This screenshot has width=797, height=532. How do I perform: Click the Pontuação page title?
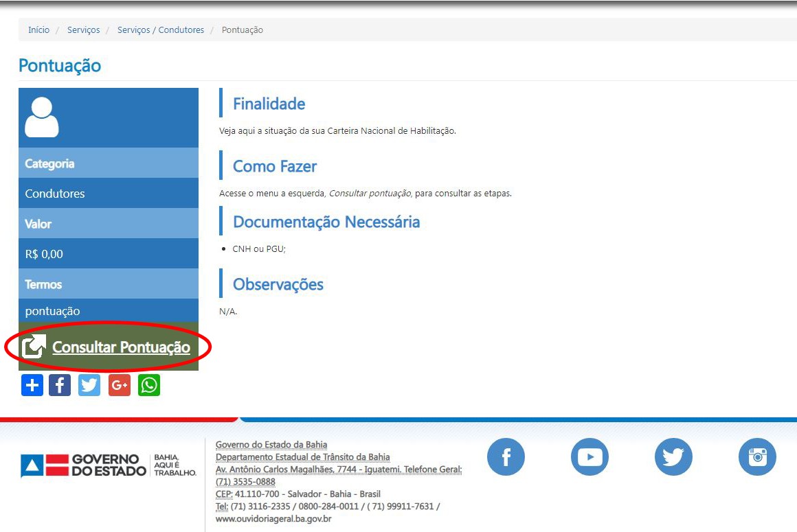coord(60,65)
